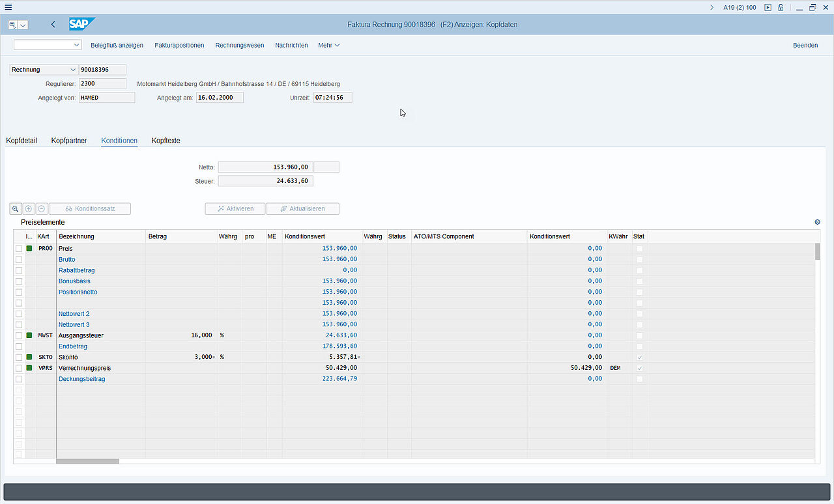
Task: Click the plus insert-row icon
Action: coord(28,209)
